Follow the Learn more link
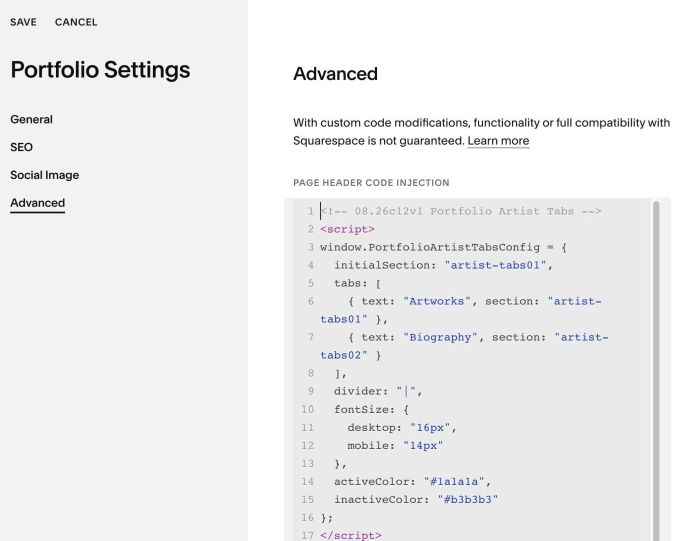 498,141
